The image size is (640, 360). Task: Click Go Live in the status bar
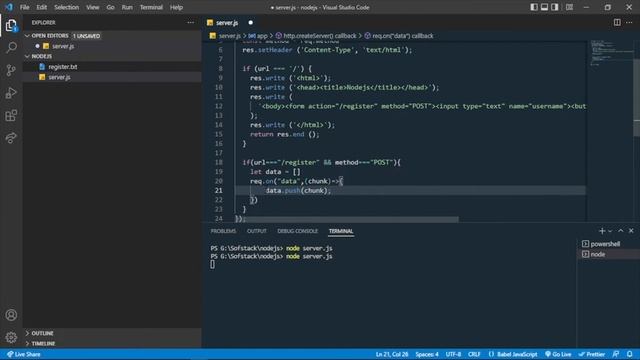(558, 354)
